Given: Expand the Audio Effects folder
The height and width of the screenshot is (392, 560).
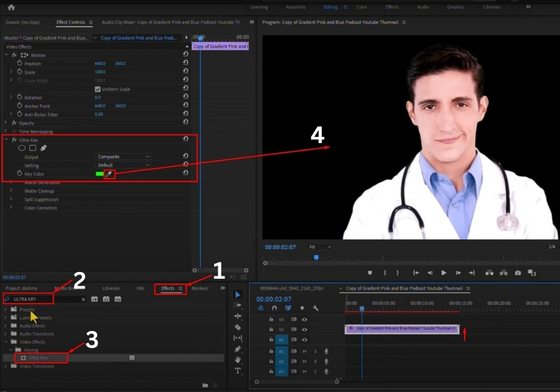Looking at the screenshot, I should tap(6, 325).
